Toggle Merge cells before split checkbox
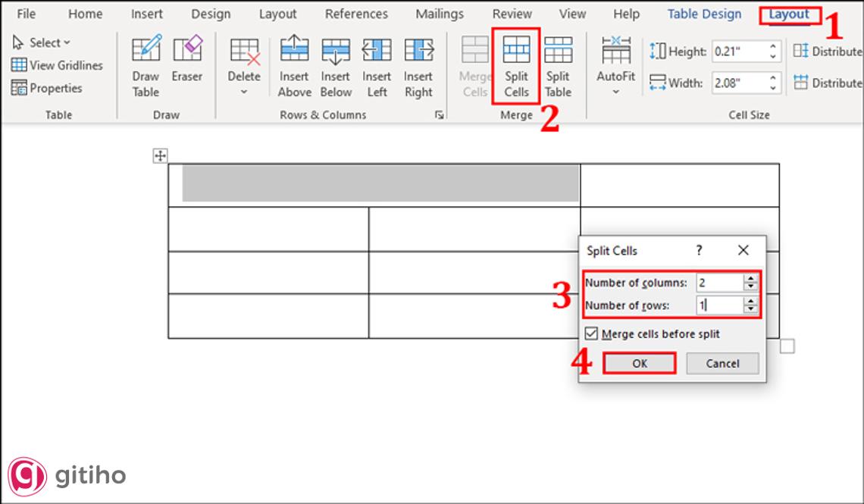This screenshot has height=504, width=864. (591, 333)
